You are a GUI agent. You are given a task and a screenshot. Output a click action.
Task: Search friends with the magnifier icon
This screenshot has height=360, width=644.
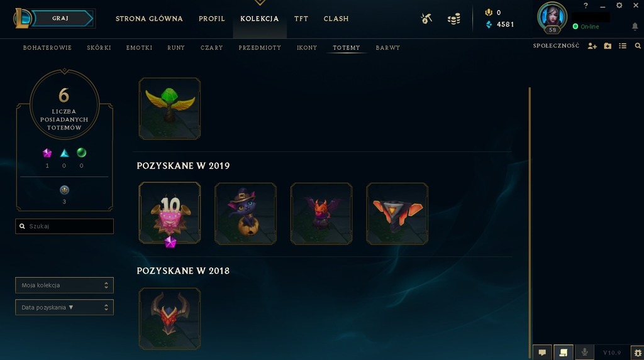638,46
